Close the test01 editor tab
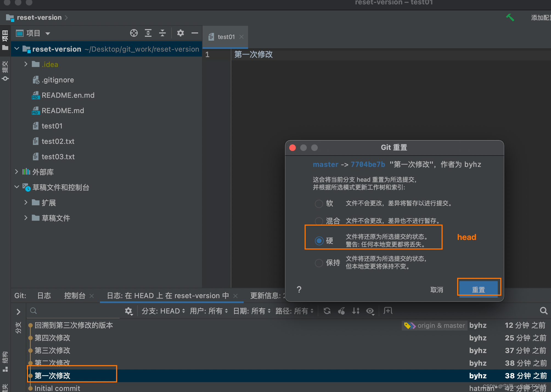Image resolution: width=551 pixels, height=392 pixels. tap(241, 37)
